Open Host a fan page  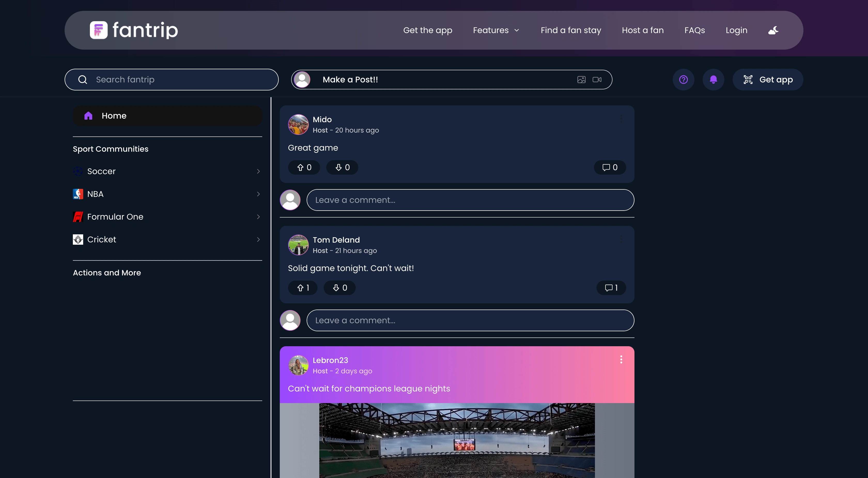[642, 30]
